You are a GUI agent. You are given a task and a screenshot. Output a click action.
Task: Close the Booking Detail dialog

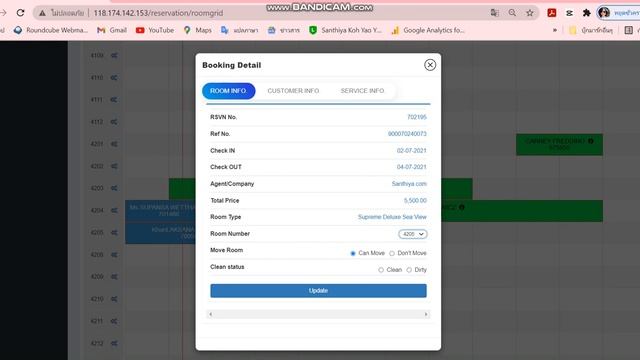pyautogui.click(x=430, y=65)
